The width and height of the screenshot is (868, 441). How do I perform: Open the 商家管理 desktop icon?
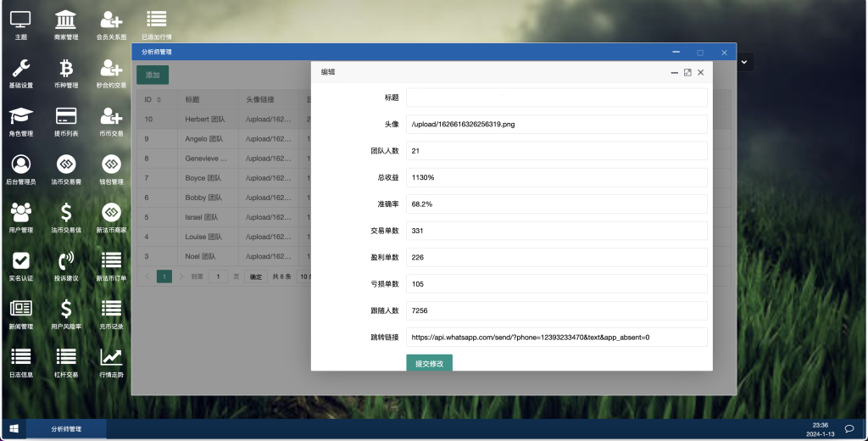[x=66, y=20]
